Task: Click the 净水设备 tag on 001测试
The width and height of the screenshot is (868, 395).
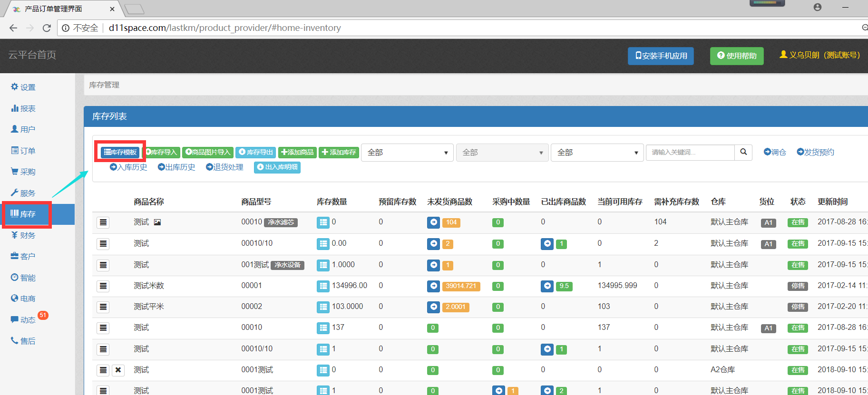Action: click(287, 265)
